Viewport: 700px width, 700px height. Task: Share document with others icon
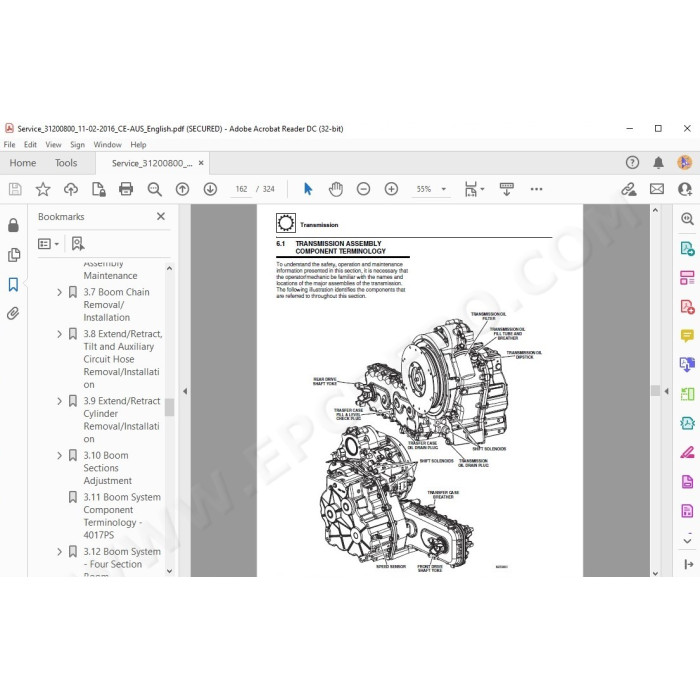(685, 189)
